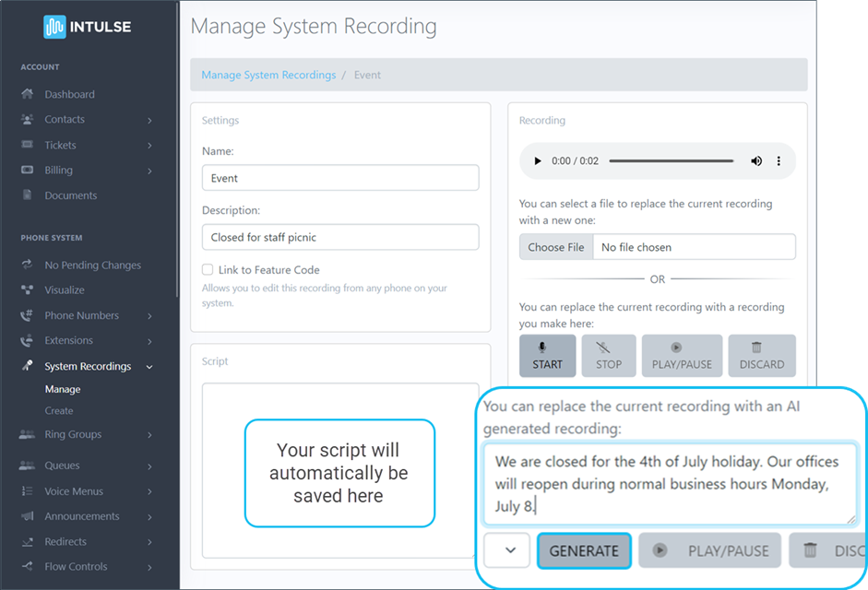Click the GENERATE button
The height and width of the screenshot is (590, 868).
pyautogui.click(x=584, y=549)
